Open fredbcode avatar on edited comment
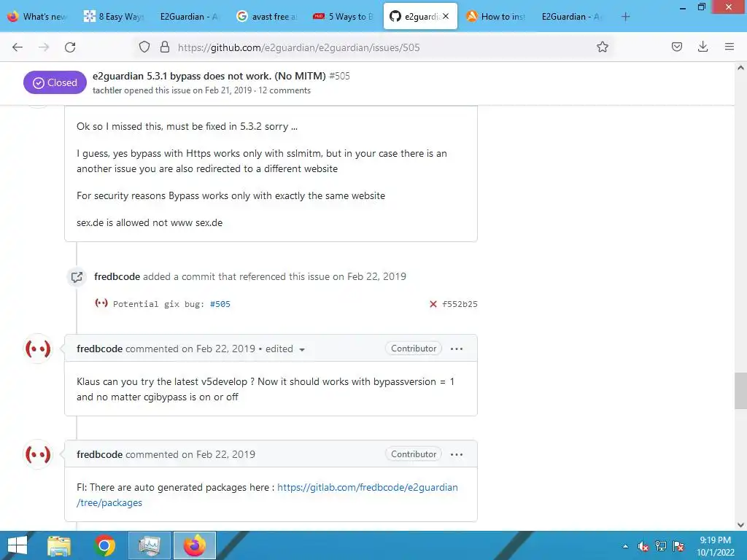747x560 pixels. point(38,349)
